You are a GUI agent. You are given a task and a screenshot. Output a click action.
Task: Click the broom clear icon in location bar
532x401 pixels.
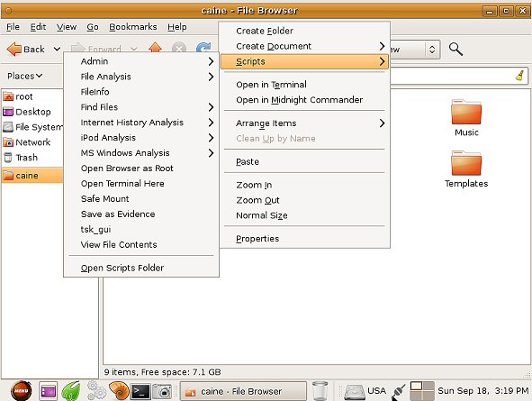519,76
